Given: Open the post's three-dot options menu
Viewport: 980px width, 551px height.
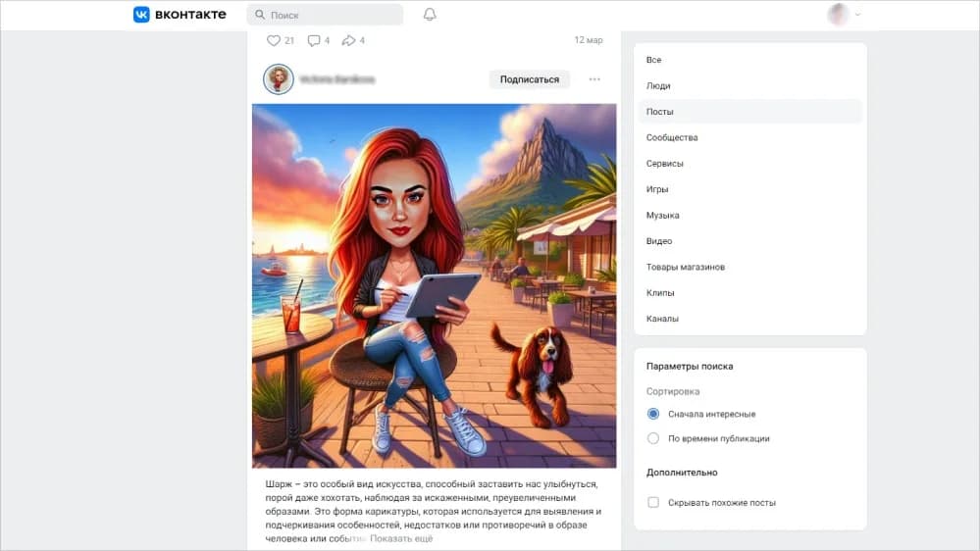Looking at the screenshot, I should [594, 79].
